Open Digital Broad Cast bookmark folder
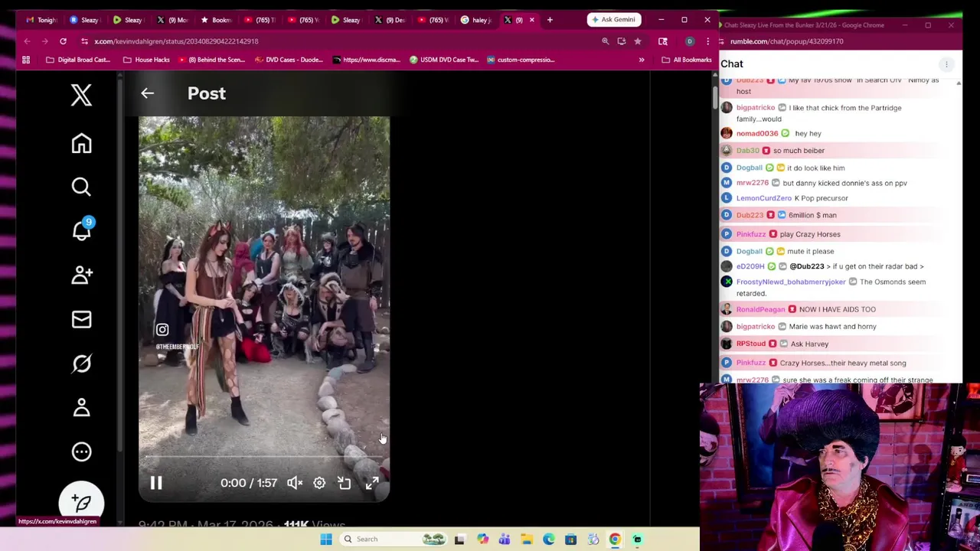The width and height of the screenshot is (980, 551). click(x=78, y=60)
